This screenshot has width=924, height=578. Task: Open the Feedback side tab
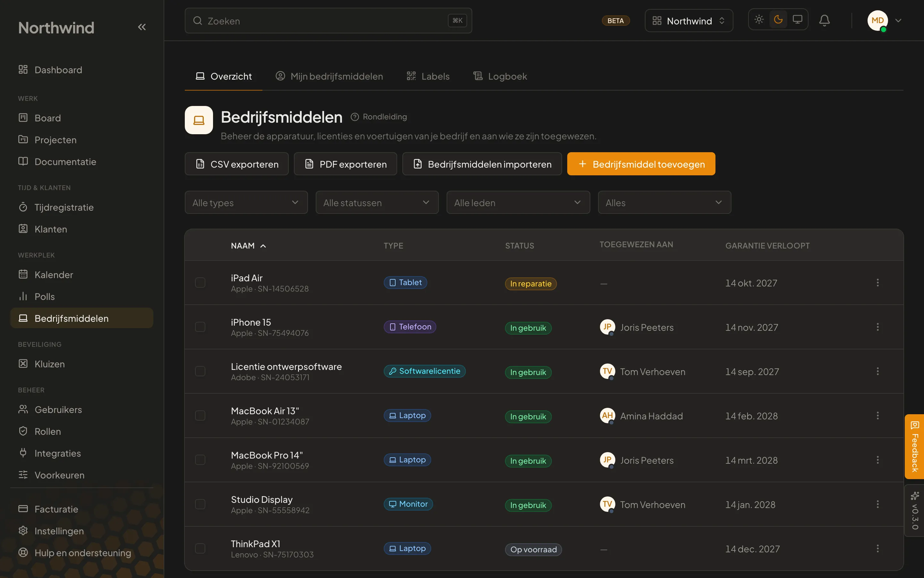(x=914, y=446)
